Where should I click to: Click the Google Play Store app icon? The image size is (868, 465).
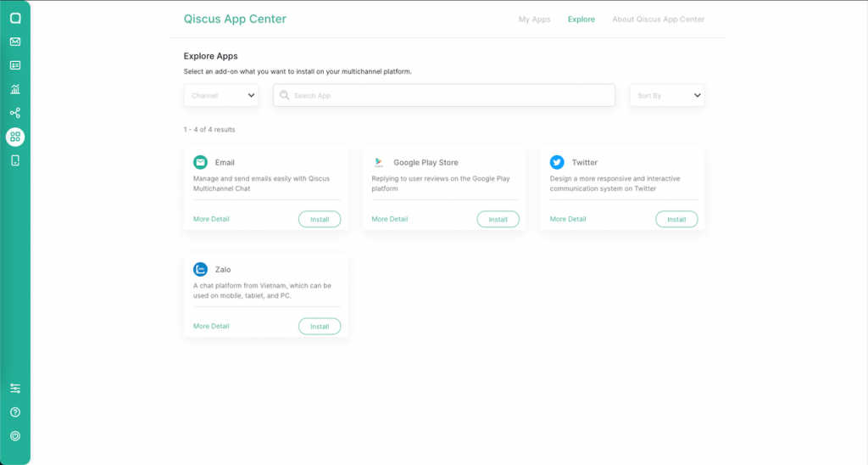[379, 162]
